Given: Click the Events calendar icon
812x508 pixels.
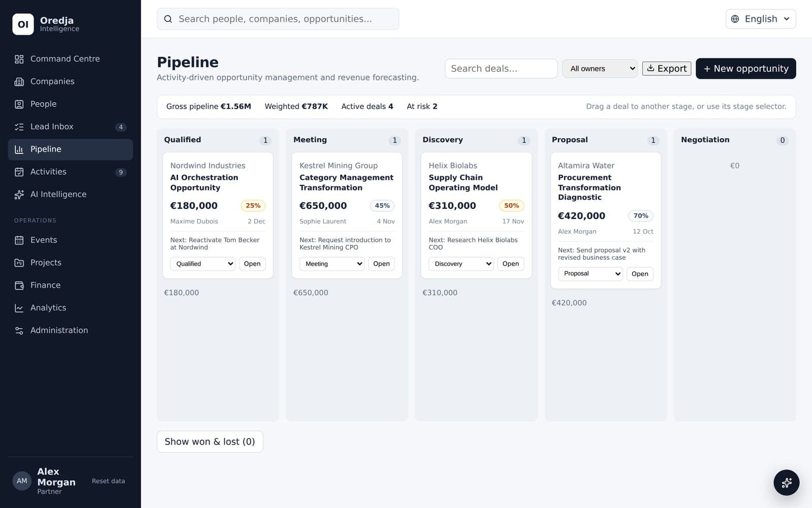Looking at the screenshot, I should click(19, 240).
